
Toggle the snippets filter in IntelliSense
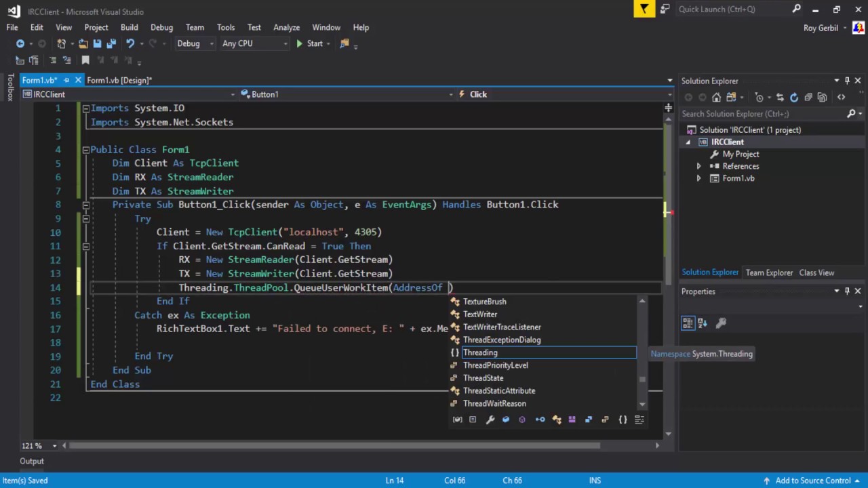pos(639,420)
